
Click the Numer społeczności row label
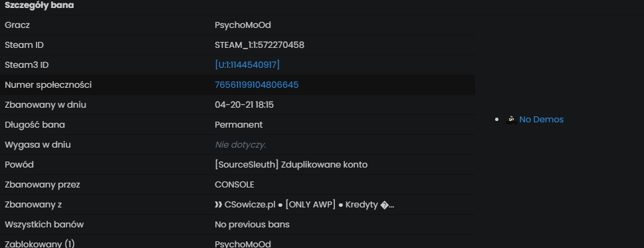(x=48, y=85)
